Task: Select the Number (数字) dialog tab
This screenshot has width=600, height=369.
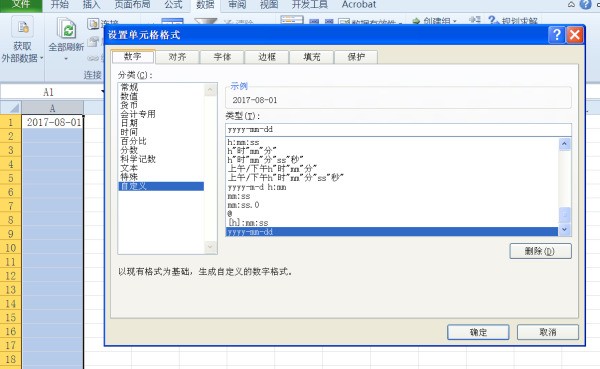Action: (x=133, y=57)
